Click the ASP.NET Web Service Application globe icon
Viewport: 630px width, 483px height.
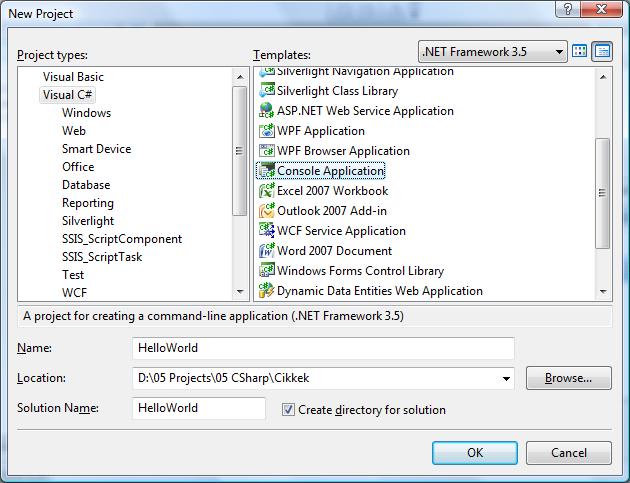pos(267,111)
